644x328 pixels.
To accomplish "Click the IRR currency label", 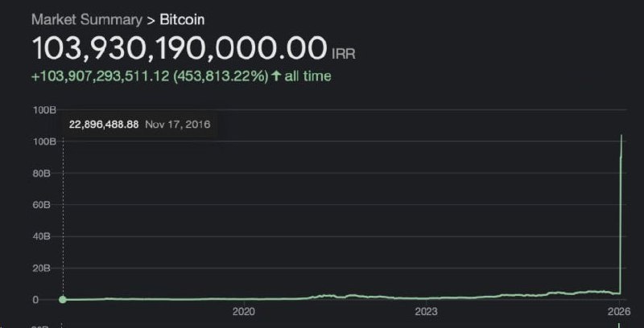I will [344, 54].
